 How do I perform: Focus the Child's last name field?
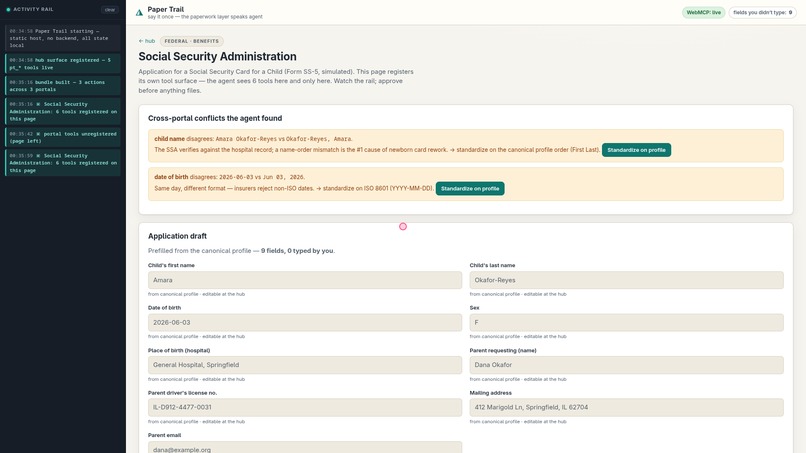626,280
